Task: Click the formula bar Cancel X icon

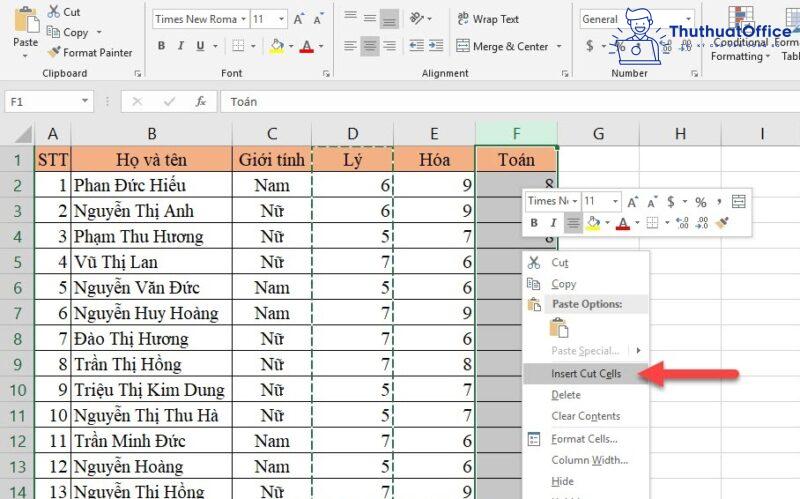Action: tap(137, 102)
